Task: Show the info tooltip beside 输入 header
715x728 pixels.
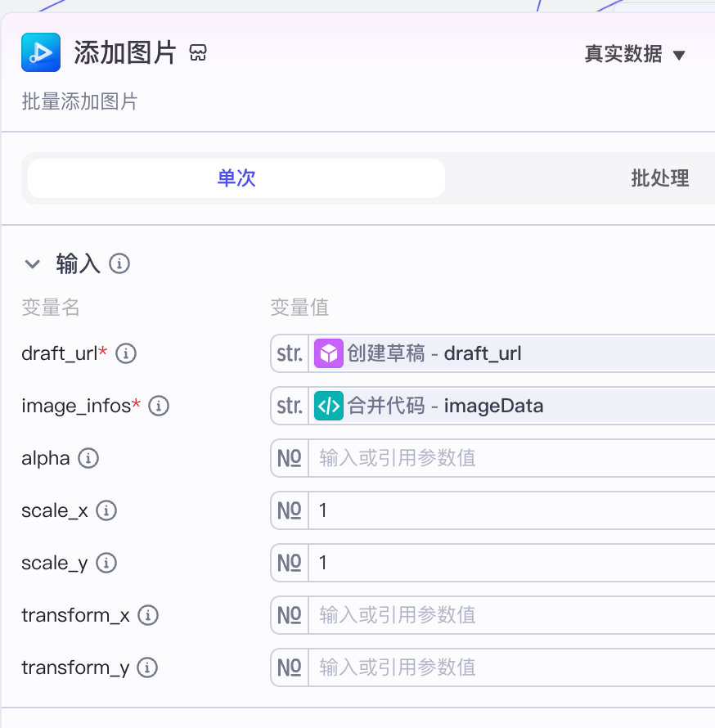Action: click(x=119, y=264)
